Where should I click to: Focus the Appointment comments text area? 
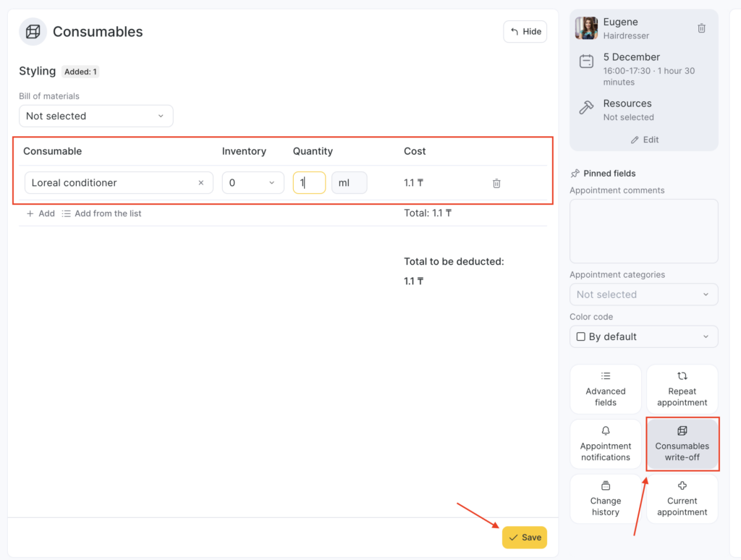pos(643,231)
